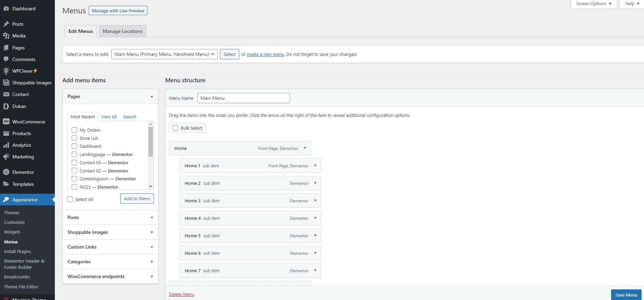Image resolution: width=644 pixels, height=300 pixels.
Task: Click the WooCommerce logo icon
Action: coord(6,122)
